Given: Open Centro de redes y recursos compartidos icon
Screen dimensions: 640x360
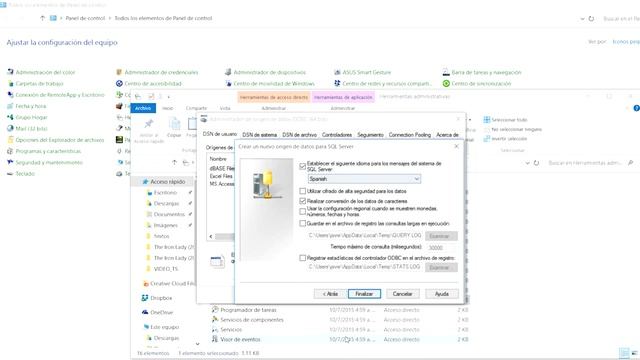Looking at the screenshot, I should click(337, 84).
